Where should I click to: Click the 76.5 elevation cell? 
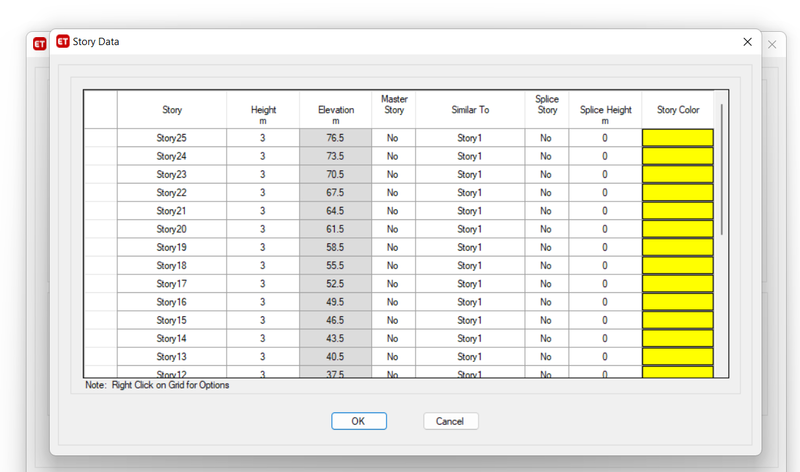tap(336, 138)
